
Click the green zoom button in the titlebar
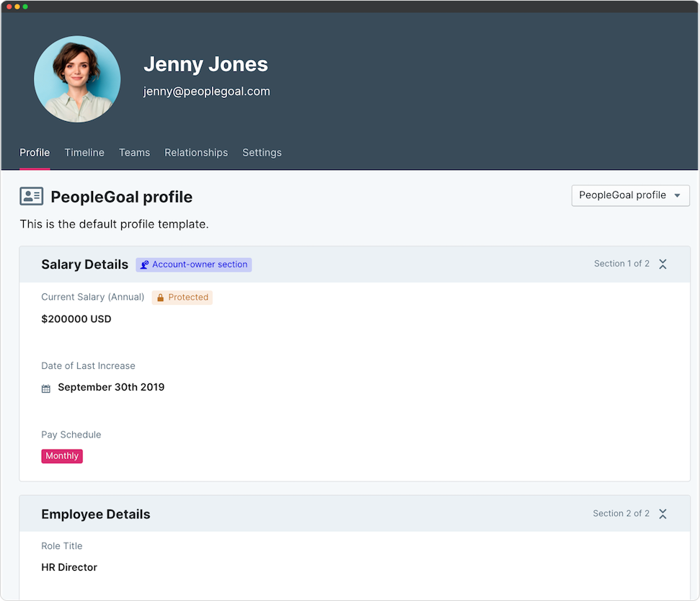click(26, 5)
